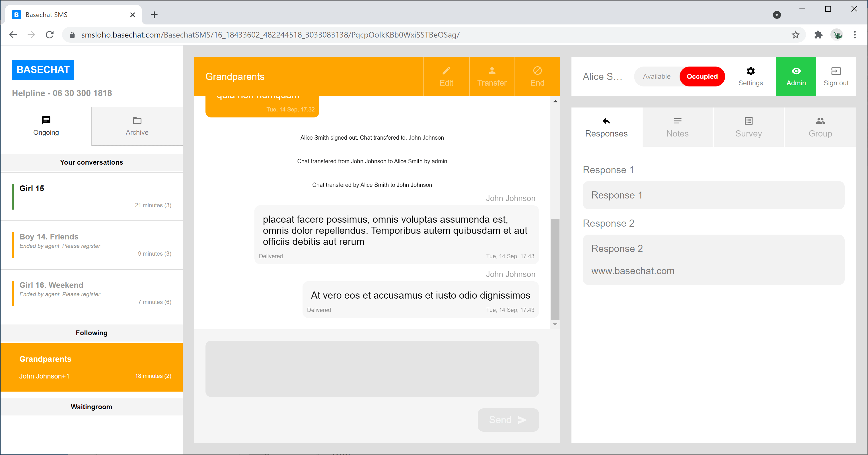The width and height of the screenshot is (868, 455).
Task: Open the Transfer person icon
Action: (x=491, y=71)
